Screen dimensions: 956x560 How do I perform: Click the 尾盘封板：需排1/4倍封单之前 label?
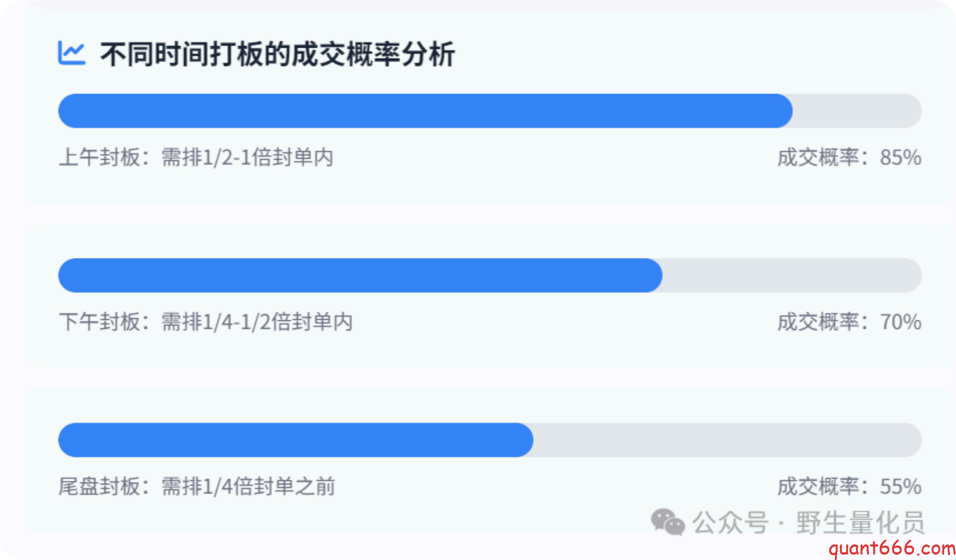[196, 486]
